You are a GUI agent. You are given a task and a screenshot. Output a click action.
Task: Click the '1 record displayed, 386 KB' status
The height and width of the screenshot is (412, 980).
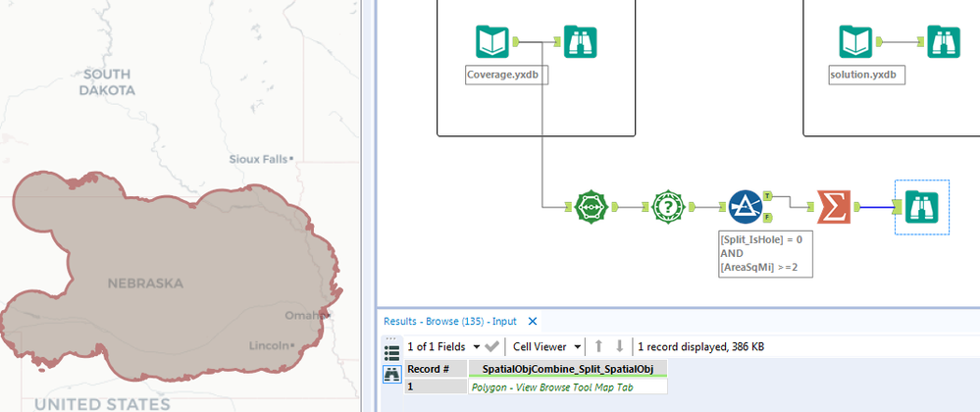700,346
